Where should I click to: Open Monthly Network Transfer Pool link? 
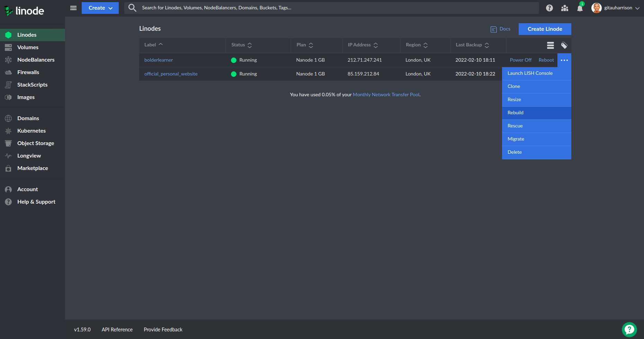(386, 95)
